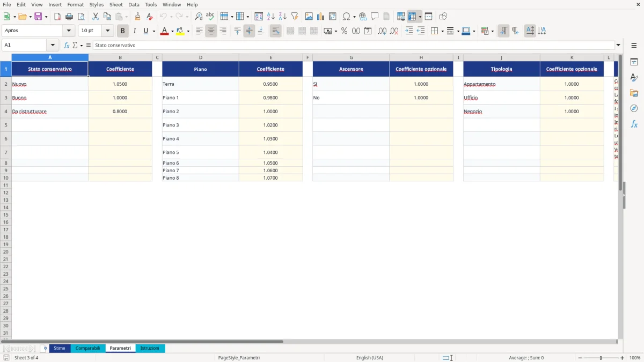The width and height of the screenshot is (644, 362).
Task: Apply AutoFilter
Action: [295, 17]
